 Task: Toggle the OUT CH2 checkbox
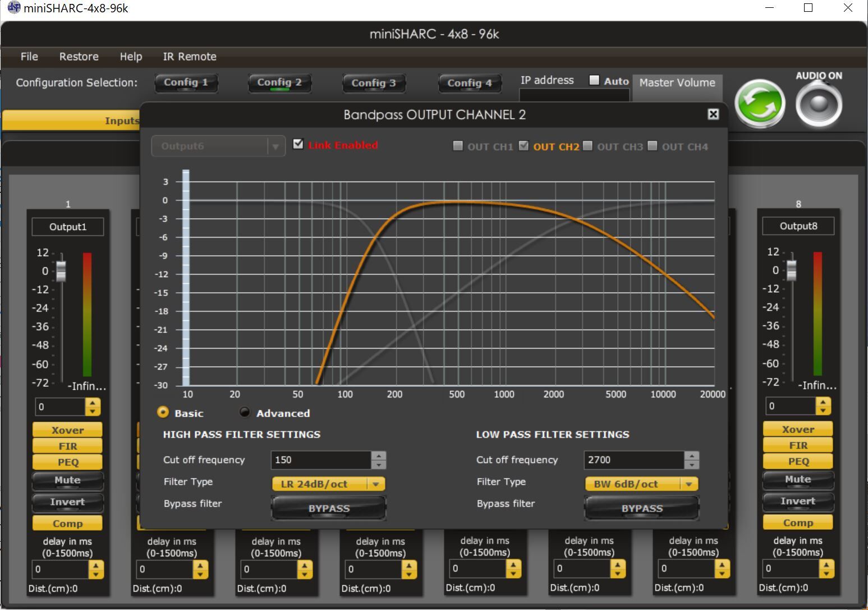pos(523,146)
